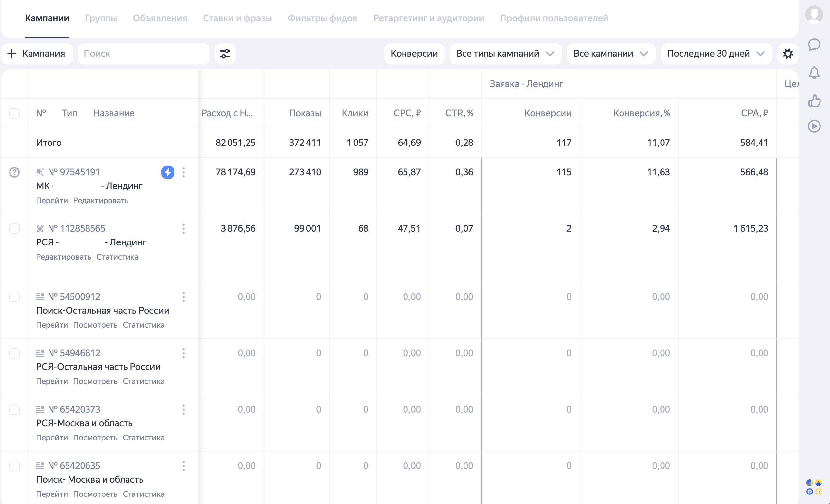Image resolution: width=830 pixels, height=504 pixels.
Task: Select checkbox for Поиск-Остальная часть России
Action: click(14, 297)
